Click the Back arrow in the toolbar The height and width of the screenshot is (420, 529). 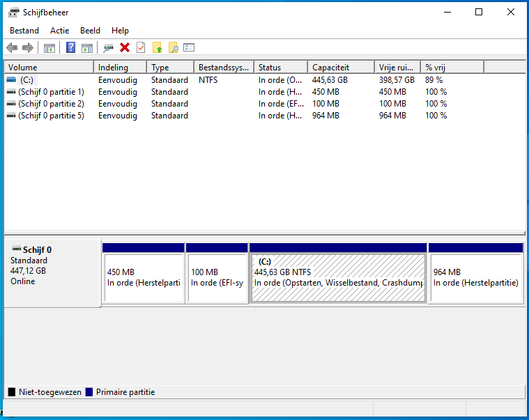point(12,47)
